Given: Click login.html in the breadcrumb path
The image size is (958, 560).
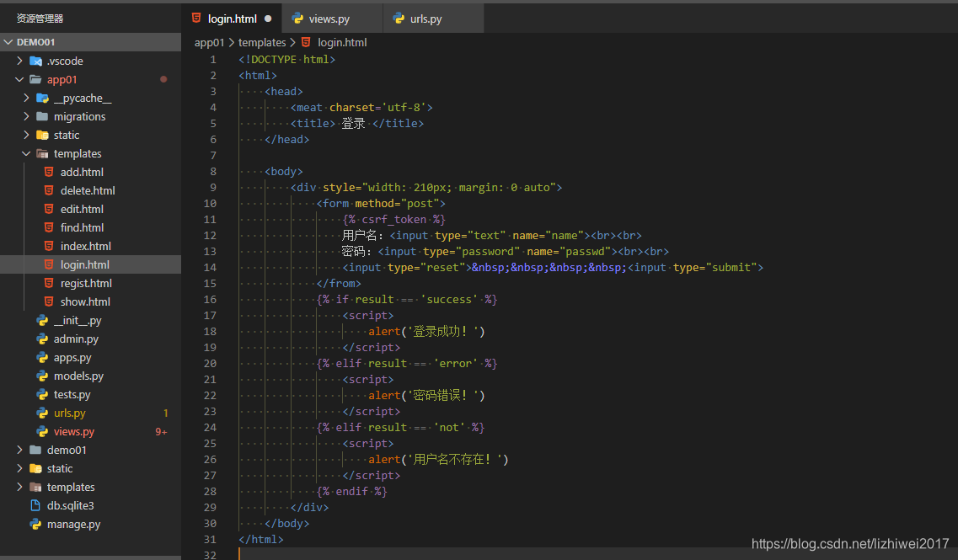Looking at the screenshot, I should 342,42.
